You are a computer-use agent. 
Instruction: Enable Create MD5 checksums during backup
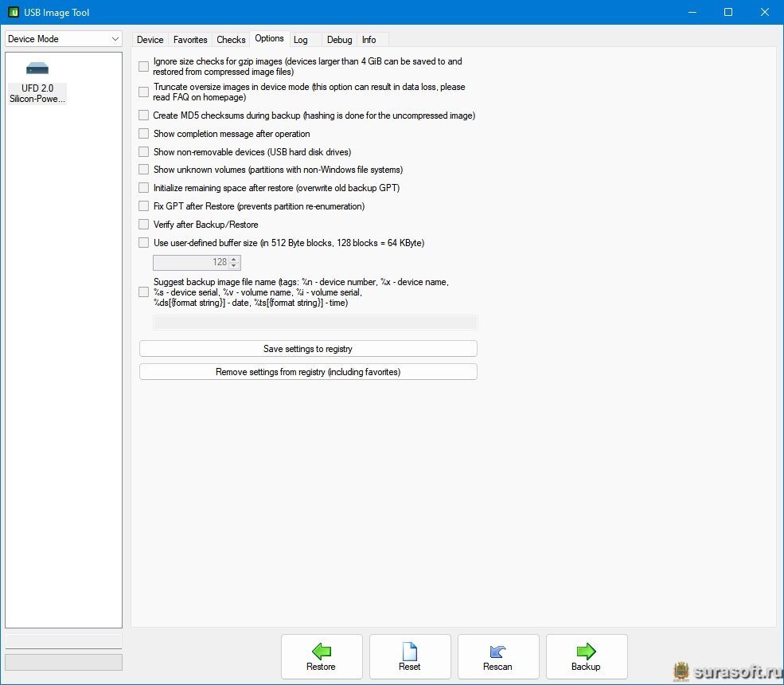[x=143, y=115]
